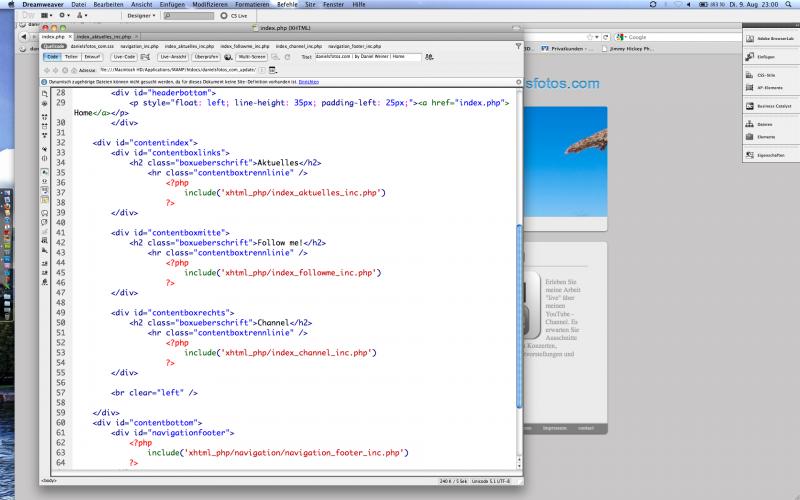
Task: Open the Eigenschaften panel
Action: (769, 155)
